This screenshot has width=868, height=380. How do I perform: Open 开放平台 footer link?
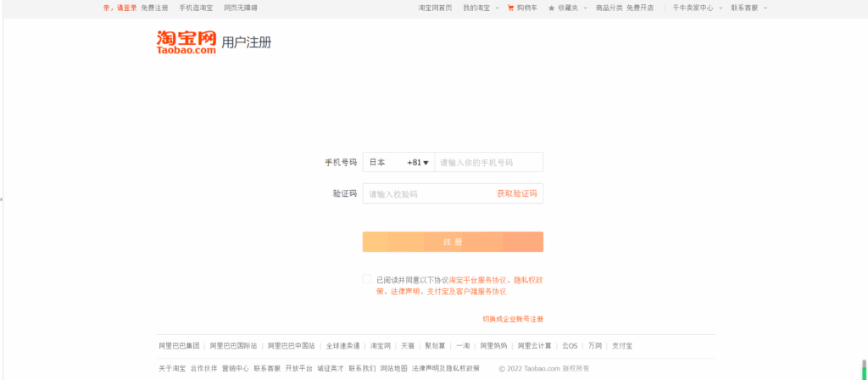point(299,368)
